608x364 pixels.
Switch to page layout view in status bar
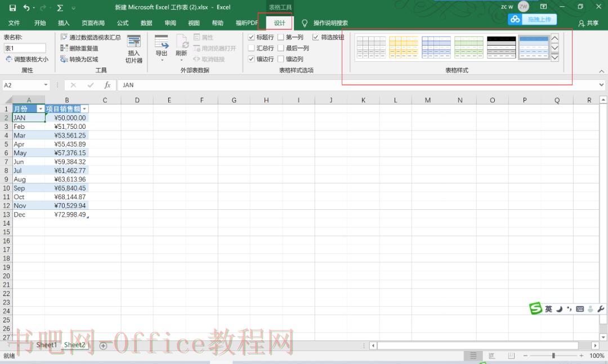pos(491,356)
